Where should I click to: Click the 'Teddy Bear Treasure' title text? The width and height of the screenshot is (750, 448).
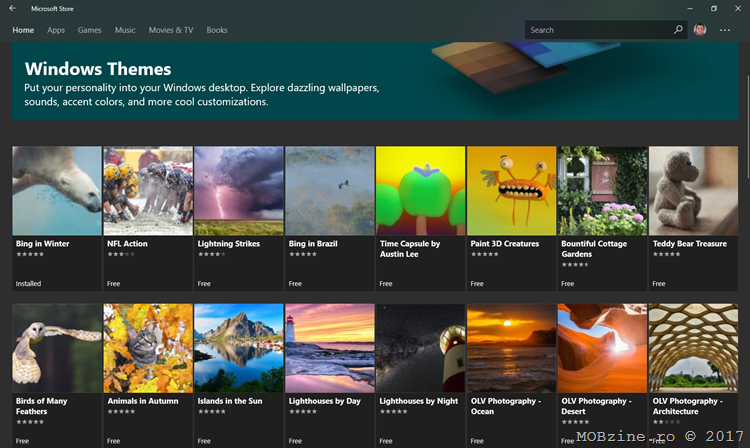690,243
